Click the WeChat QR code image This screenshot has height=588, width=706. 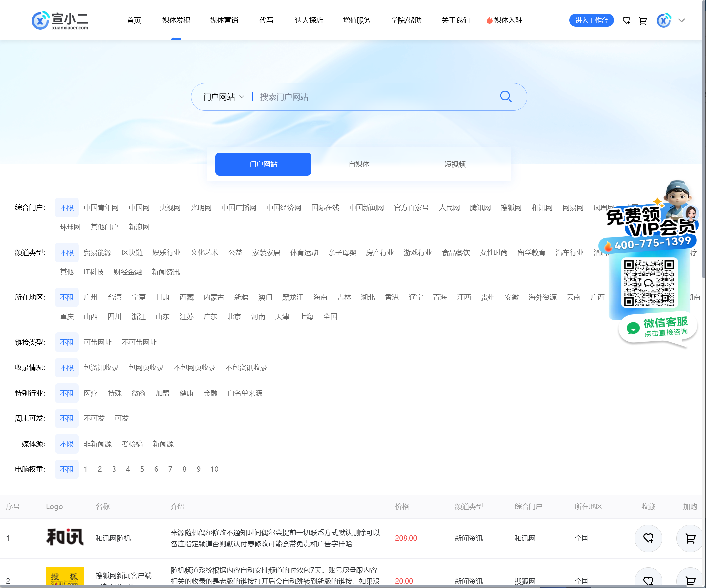tap(649, 283)
